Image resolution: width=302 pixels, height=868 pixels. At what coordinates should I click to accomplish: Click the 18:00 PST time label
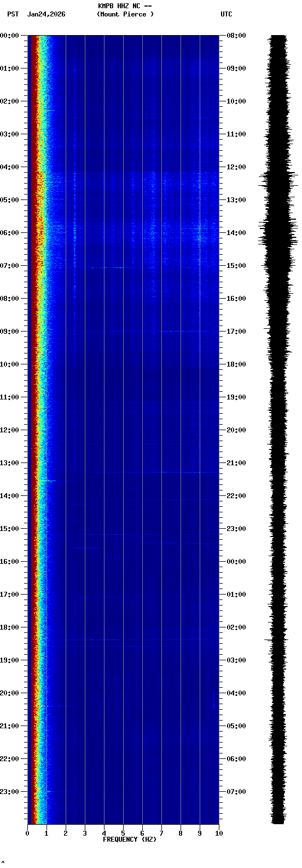(10, 627)
